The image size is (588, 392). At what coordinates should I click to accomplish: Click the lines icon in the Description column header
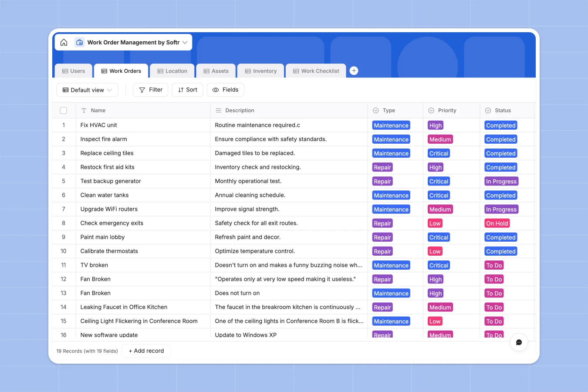[x=218, y=110]
